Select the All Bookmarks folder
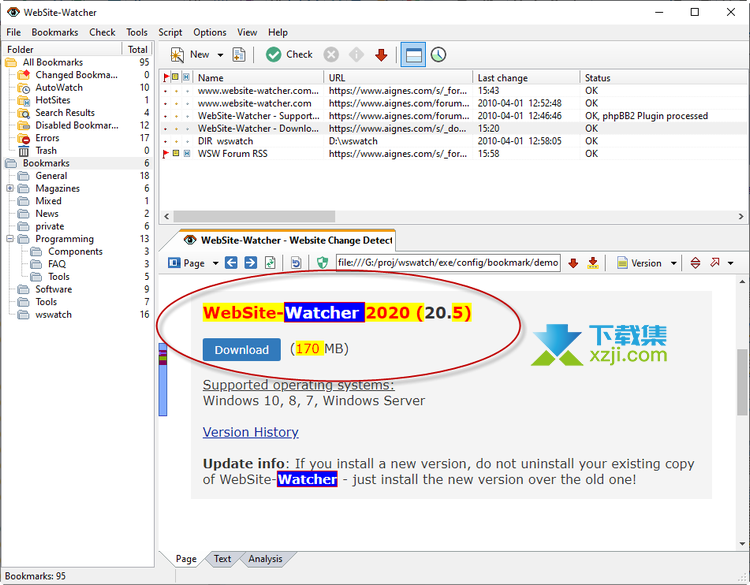Viewport: 750px width, 585px height. [x=53, y=62]
